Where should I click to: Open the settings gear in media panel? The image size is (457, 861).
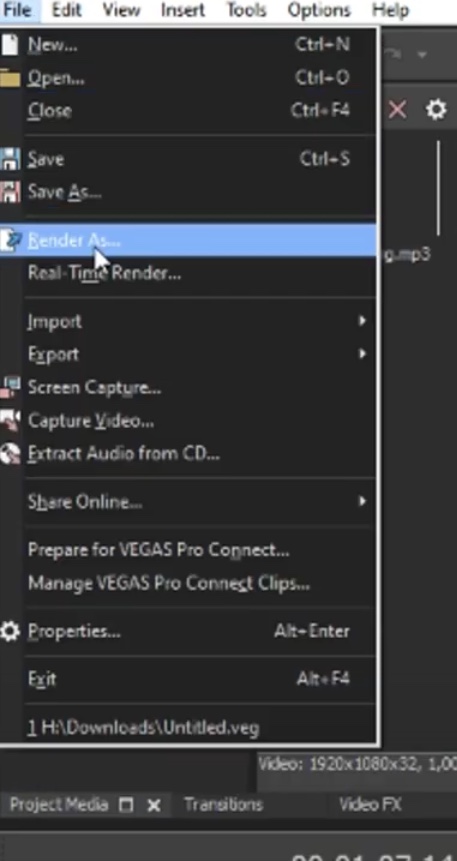pyautogui.click(x=436, y=110)
